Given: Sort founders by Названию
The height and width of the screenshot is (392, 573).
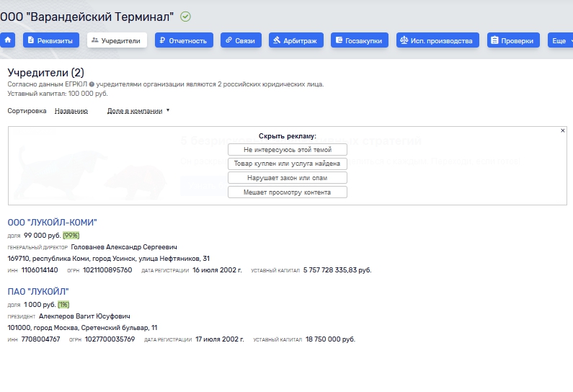Looking at the screenshot, I should (x=71, y=111).
